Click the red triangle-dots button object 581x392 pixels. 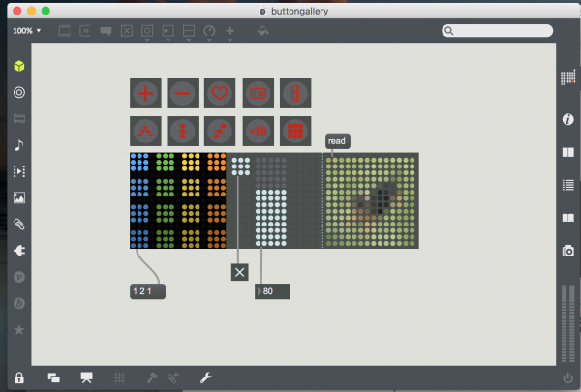pos(145,131)
